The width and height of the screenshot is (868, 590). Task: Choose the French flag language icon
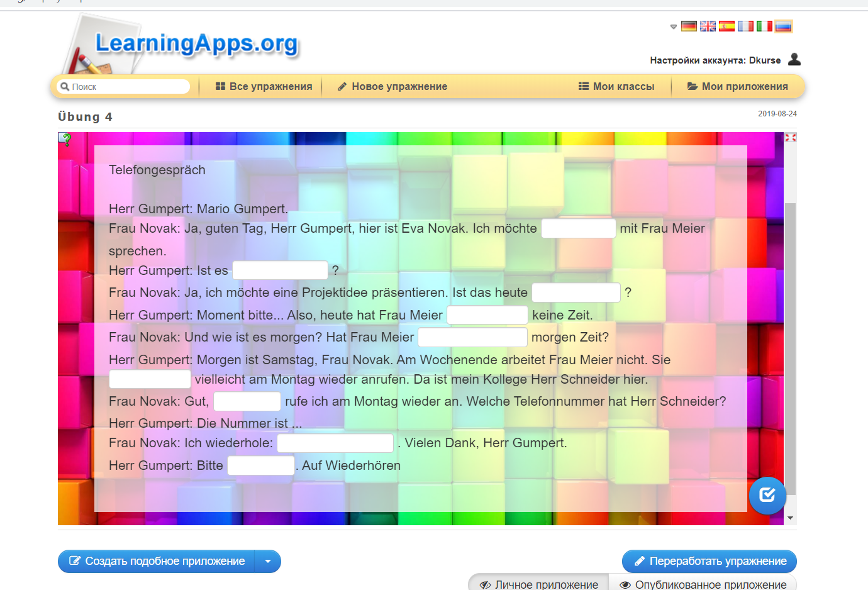click(x=745, y=26)
